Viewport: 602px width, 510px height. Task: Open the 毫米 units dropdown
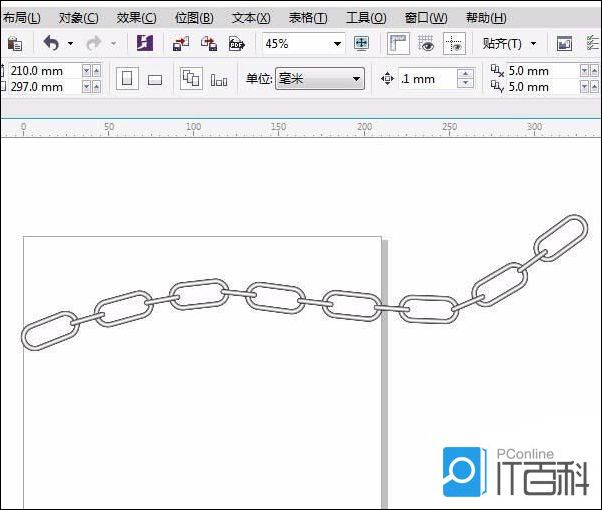click(x=357, y=79)
